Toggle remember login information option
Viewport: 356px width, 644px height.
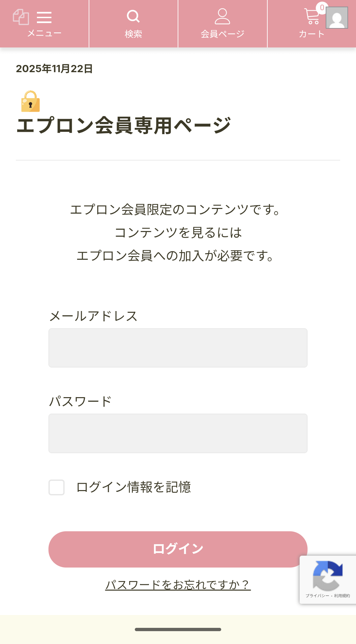tap(56, 487)
